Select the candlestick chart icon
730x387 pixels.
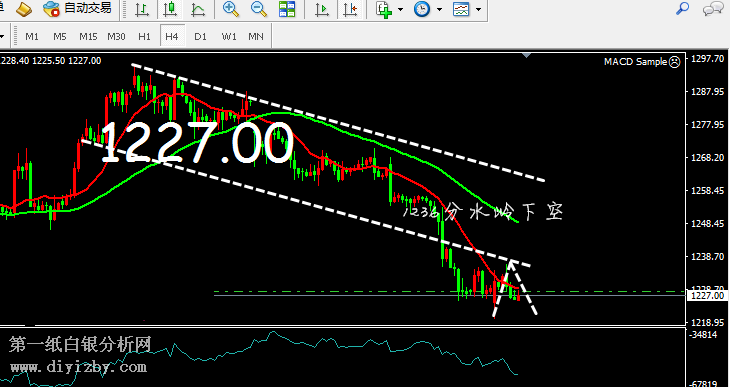pos(170,9)
